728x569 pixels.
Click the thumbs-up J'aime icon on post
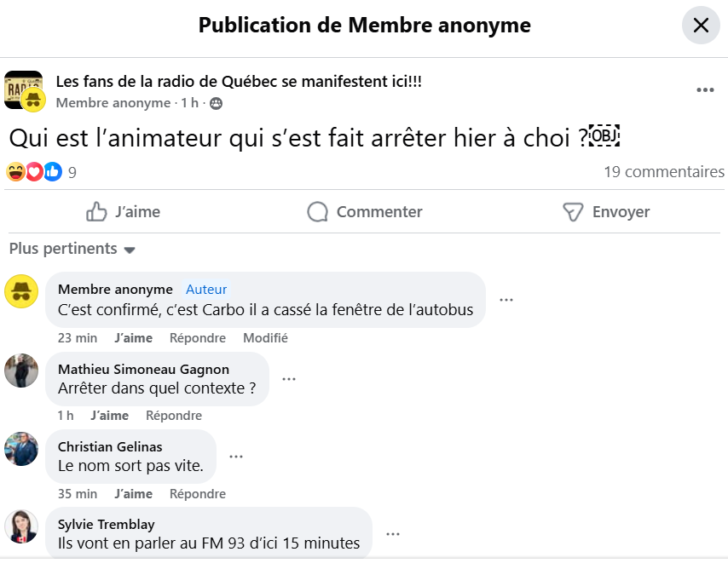pyautogui.click(x=97, y=212)
